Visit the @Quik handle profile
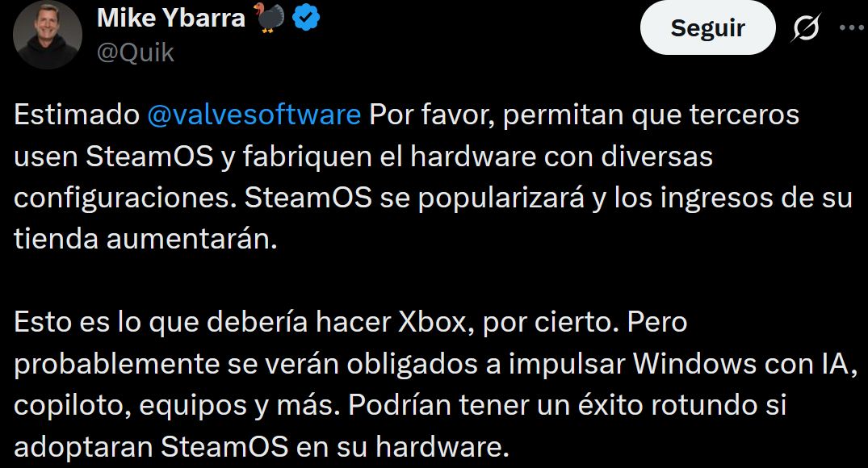 point(136,54)
